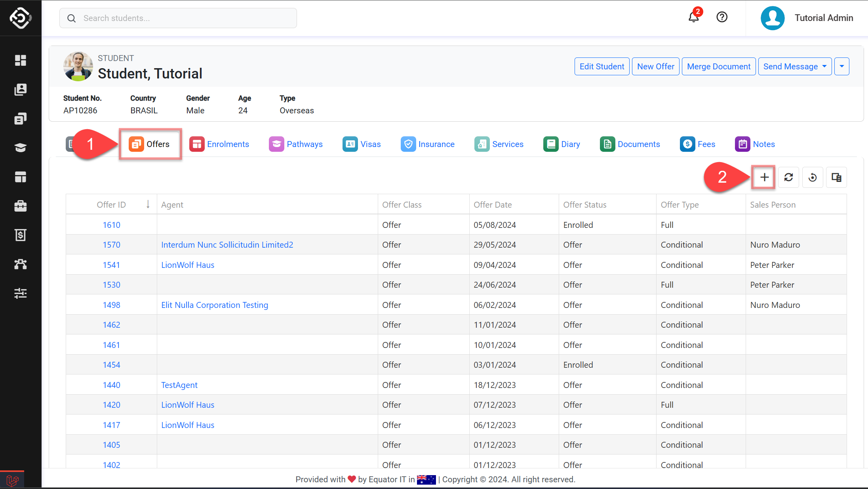Open the briefcase icon in sidebar
Screen dimensions: 868x489
pos(21,206)
